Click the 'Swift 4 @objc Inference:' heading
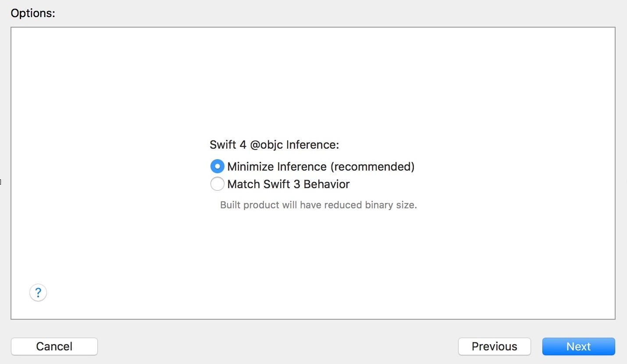 [274, 145]
